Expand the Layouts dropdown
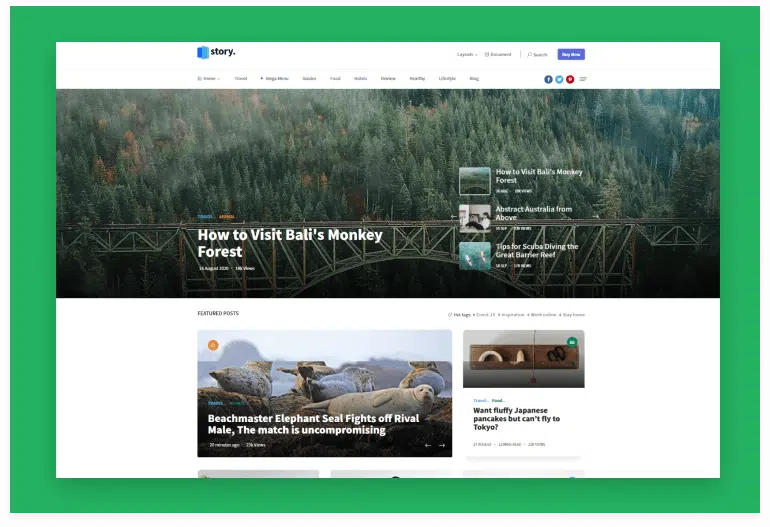The image size is (770, 527). point(467,55)
